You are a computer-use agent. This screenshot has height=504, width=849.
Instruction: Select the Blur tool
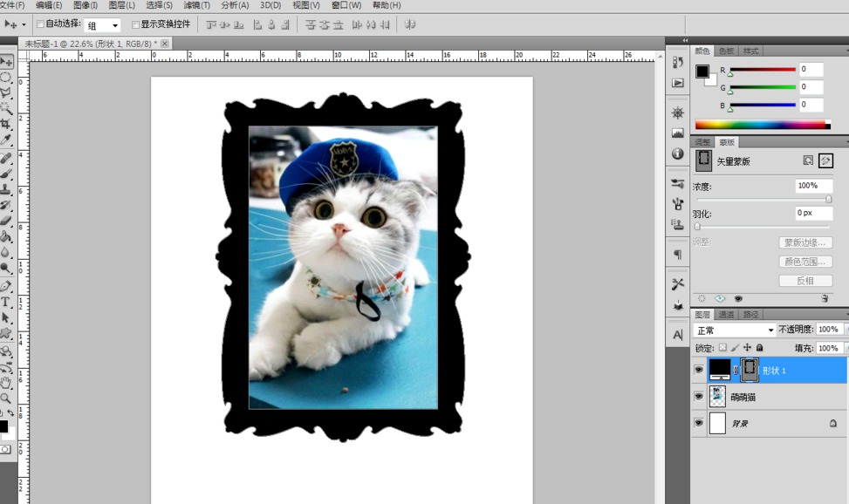pyautogui.click(x=6, y=252)
